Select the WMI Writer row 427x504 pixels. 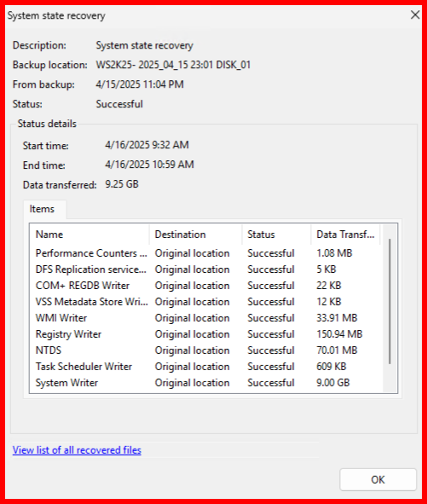206,318
